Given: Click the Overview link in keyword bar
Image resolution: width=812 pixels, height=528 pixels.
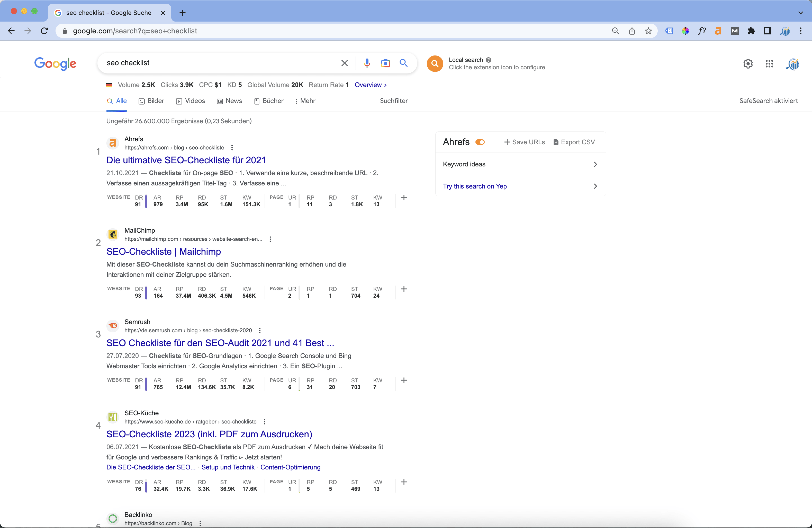Looking at the screenshot, I should coord(370,85).
